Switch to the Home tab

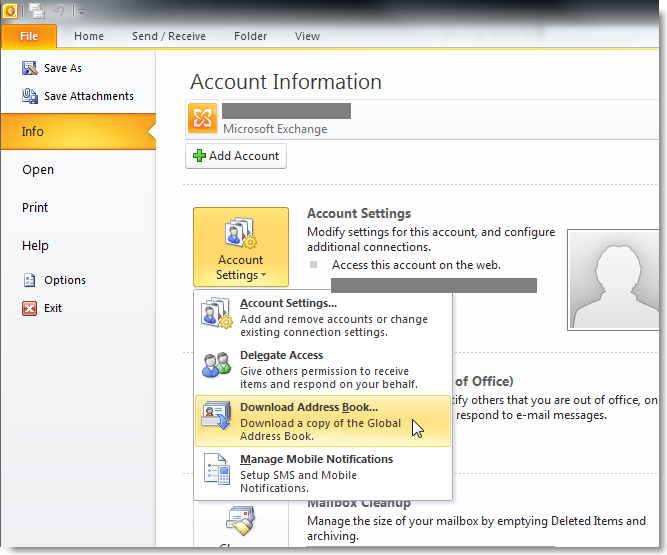88,36
